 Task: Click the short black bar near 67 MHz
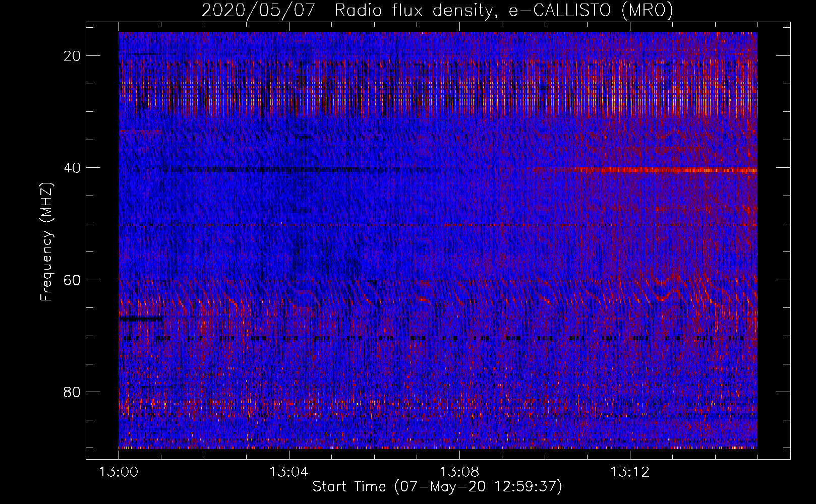141,319
